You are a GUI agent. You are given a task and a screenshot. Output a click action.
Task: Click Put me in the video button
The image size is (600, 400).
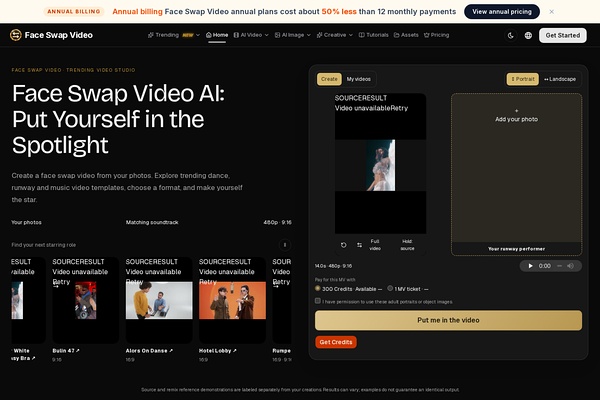(448, 320)
